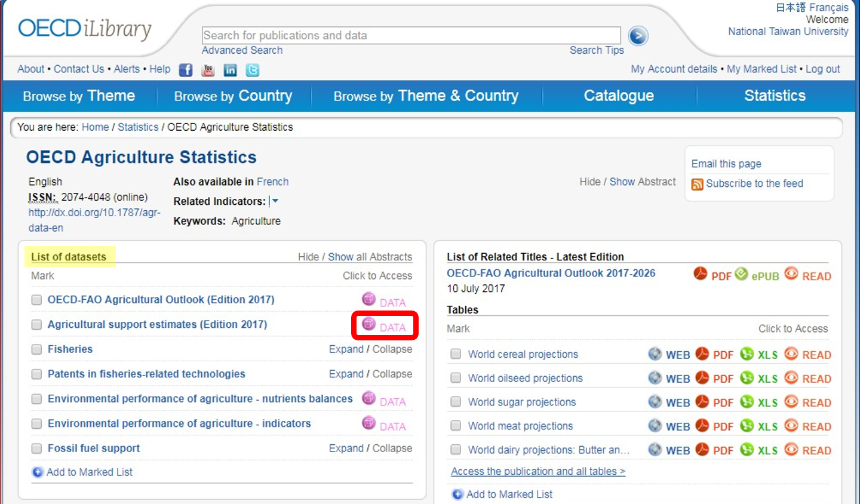
Task: Tick Agricultural support estimates checkbox
Action: 36,324
